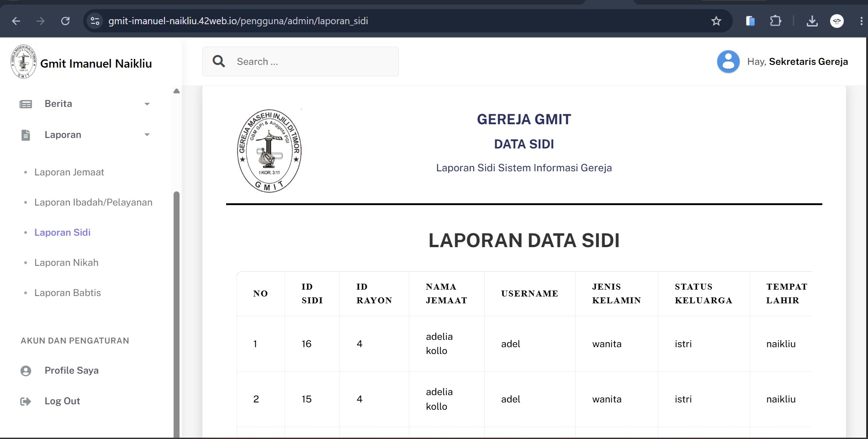Viewport: 868px width, 439px height.
Task: Click the Profile Saya person icon
Action: pos(26,371)
